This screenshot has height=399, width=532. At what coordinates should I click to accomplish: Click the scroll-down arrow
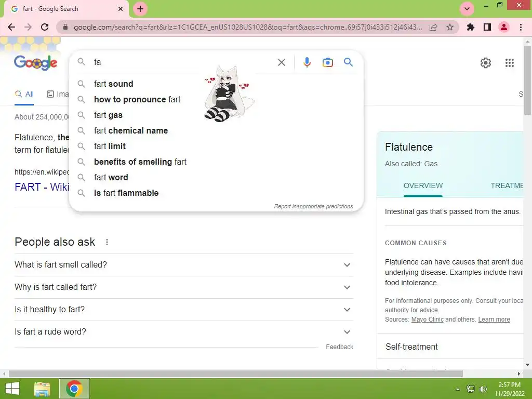click(527, 365)
